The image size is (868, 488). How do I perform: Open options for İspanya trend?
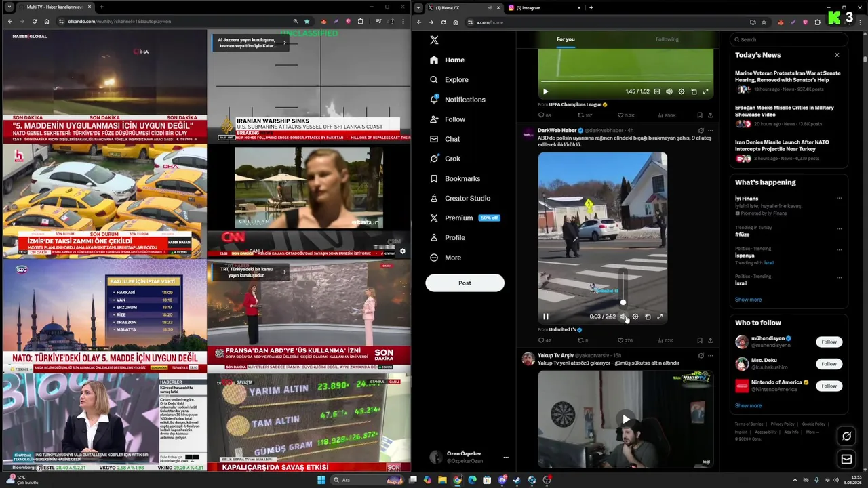(839, 249)
